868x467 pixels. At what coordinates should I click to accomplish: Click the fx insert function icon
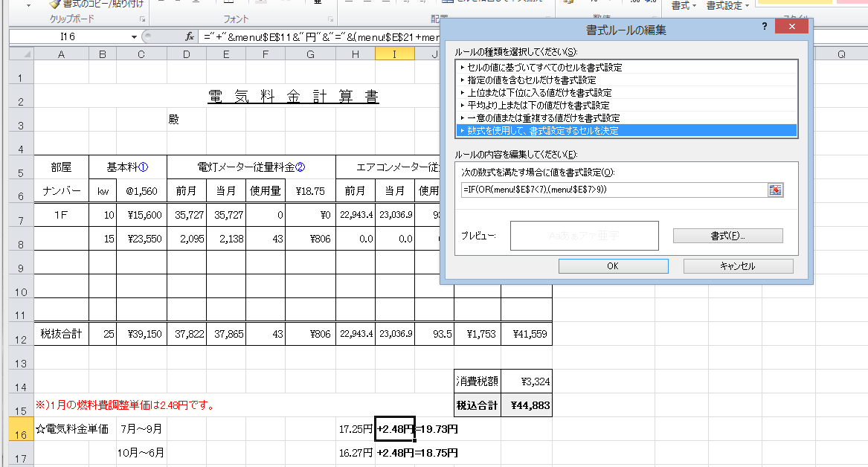point(190,37)
